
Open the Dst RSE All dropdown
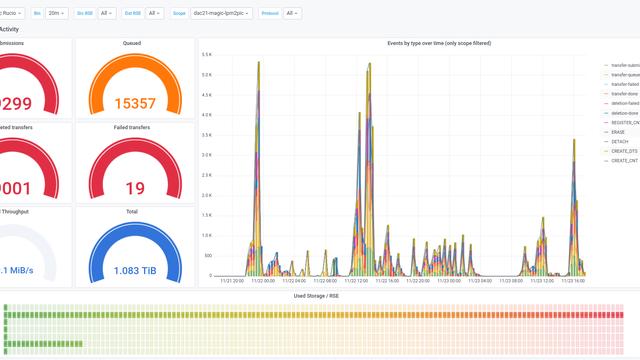pos(155,13)
